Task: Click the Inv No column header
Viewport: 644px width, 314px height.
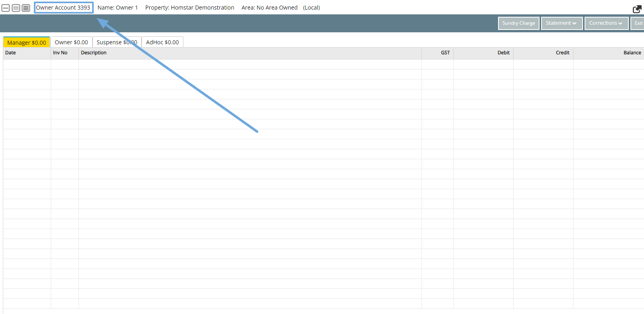Action: (60, 53)
